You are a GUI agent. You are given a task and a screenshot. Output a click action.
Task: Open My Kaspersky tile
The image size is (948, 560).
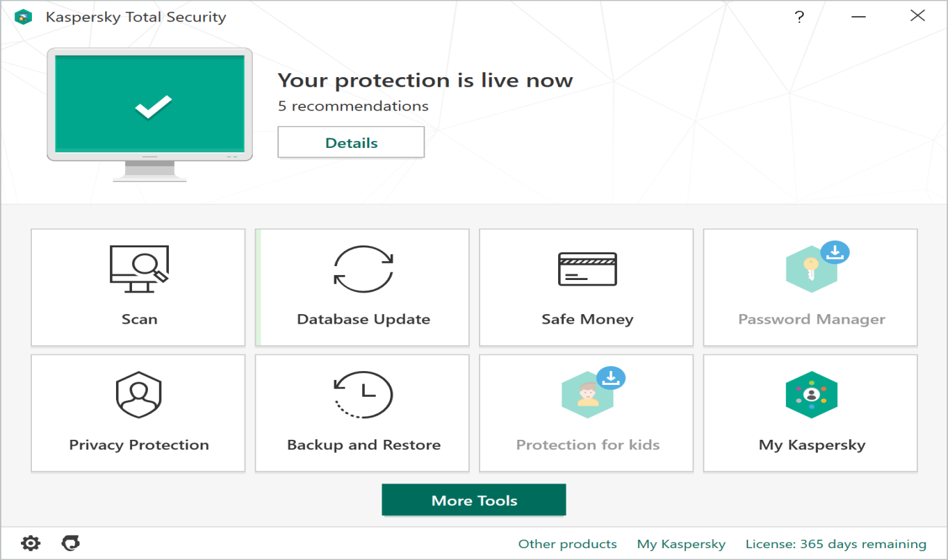[810, 413]
